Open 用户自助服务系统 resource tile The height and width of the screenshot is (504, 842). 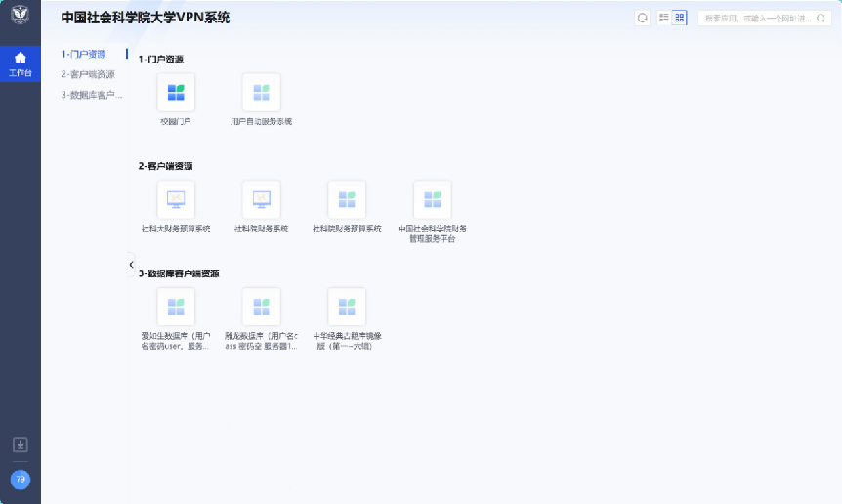point(261,93)
